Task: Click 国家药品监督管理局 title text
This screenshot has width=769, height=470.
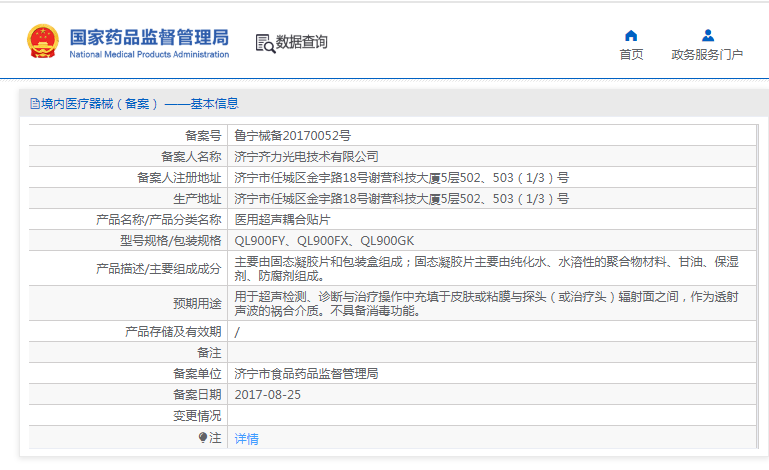Action: 149,37
